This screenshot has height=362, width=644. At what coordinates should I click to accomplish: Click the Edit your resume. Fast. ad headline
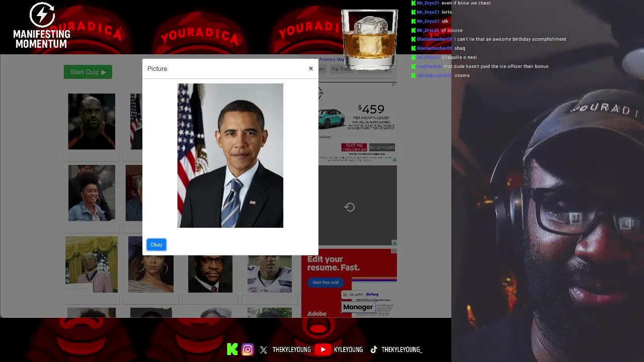point(334,263)
